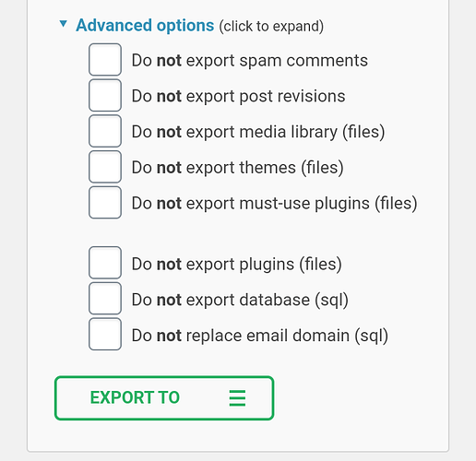
Task: Click the 'Do not export themes (files)' label
Action: point(237,168)
